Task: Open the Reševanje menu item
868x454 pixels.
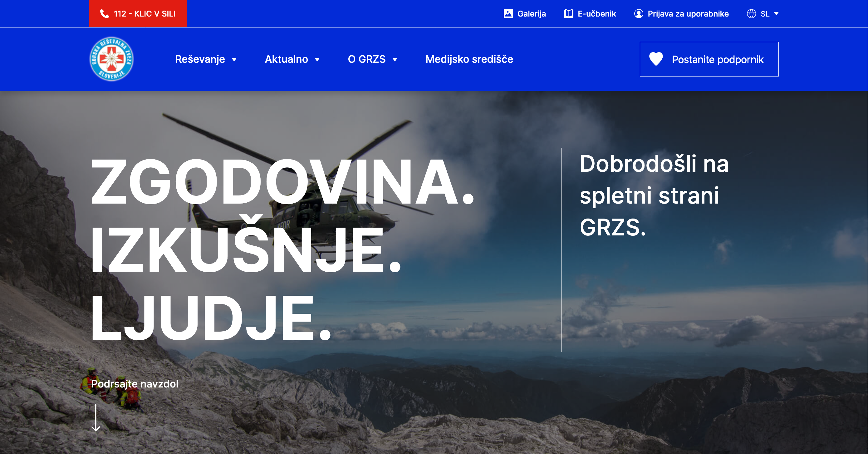Action: (x=200, y=59)
